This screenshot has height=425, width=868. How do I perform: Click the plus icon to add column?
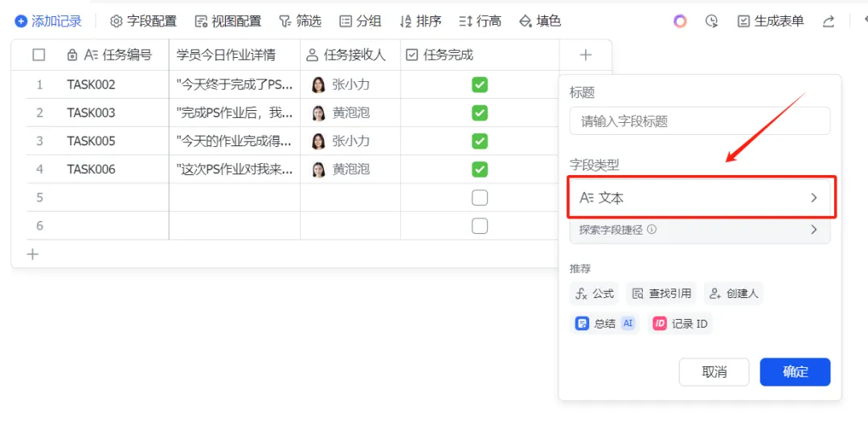point(586,55)
